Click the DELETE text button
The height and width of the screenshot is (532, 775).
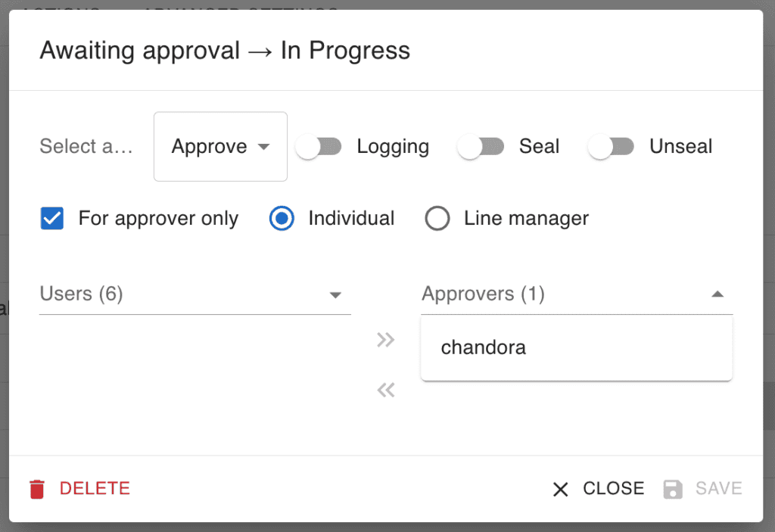coord(95,489)
